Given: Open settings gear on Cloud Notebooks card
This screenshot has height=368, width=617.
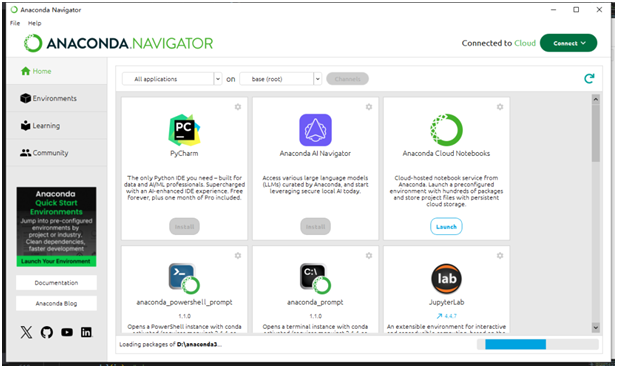Looking at the screenshot, I should (500, 107).
